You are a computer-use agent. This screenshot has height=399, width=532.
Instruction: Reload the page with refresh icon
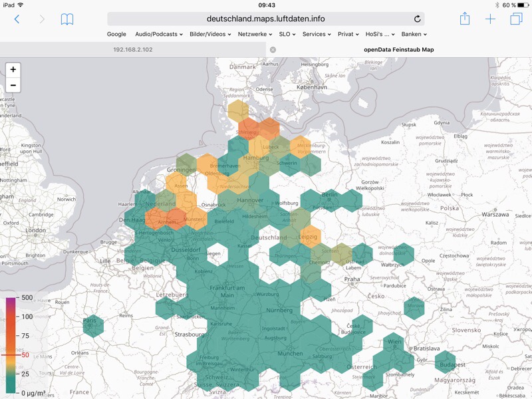417,19
